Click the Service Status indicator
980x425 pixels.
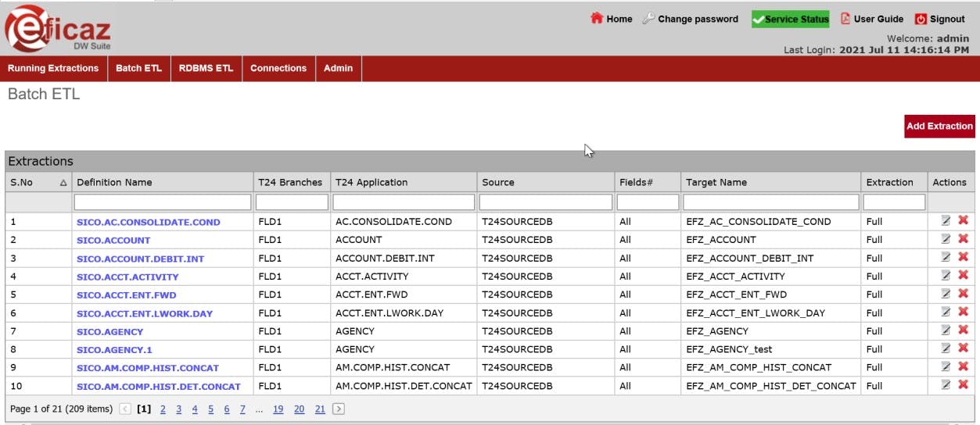(791, 19)
